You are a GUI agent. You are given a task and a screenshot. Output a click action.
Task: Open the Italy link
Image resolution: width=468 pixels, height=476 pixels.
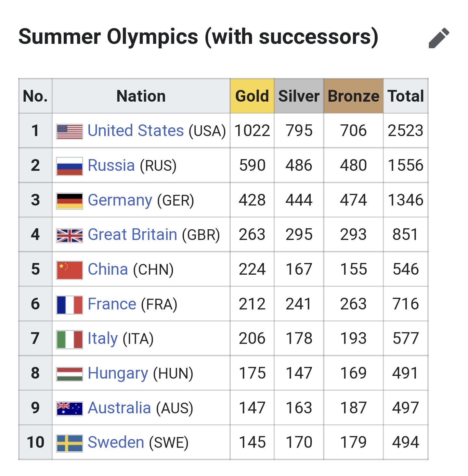[x=103, y=339]
